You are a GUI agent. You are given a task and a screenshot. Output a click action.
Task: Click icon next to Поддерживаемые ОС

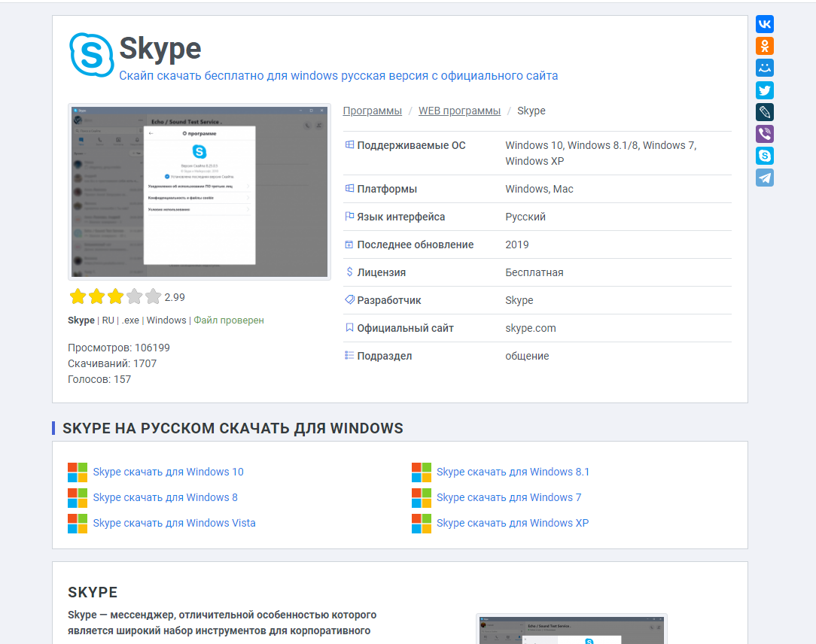pyautogui.click(x=350, y=144)
